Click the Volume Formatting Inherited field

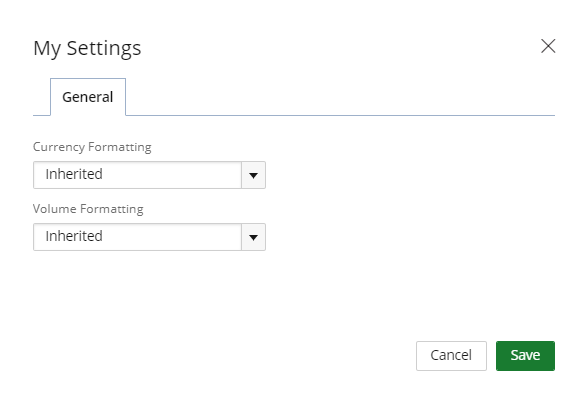point(149,237)
